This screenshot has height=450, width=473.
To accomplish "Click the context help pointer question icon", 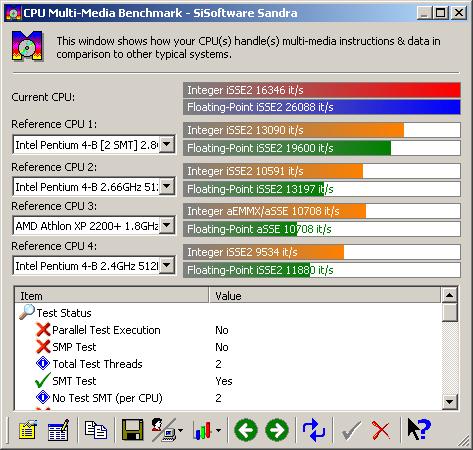I will point(419,430).
